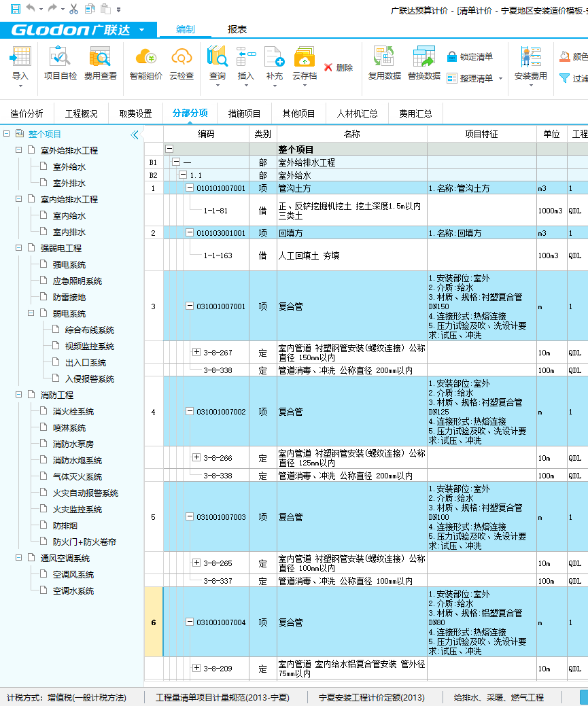Switch to the 措施项目 tab
588x706 pixels.
pyautogui.click(x=244, y=113)
